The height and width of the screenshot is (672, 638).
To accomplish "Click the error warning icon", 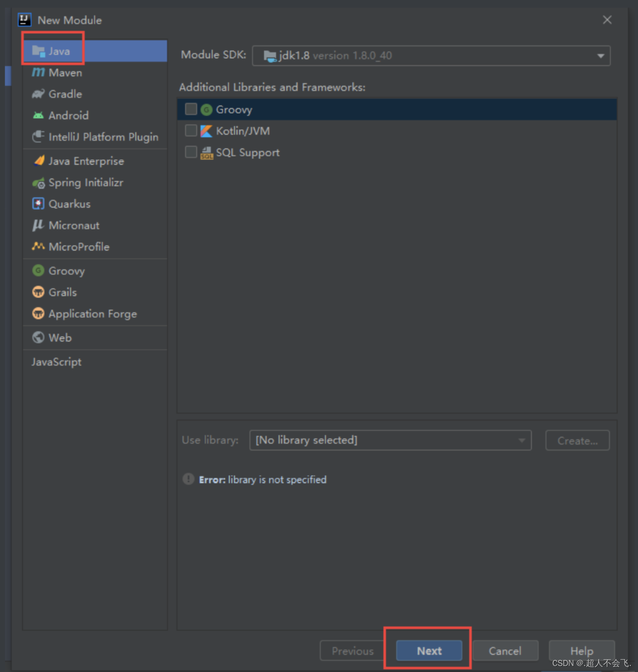I will (x=189, y=479).
